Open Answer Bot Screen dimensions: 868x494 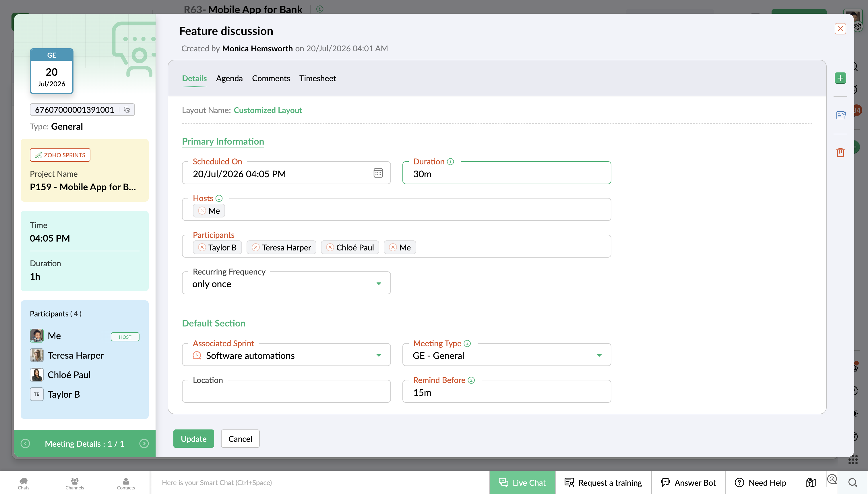[688, 483]
